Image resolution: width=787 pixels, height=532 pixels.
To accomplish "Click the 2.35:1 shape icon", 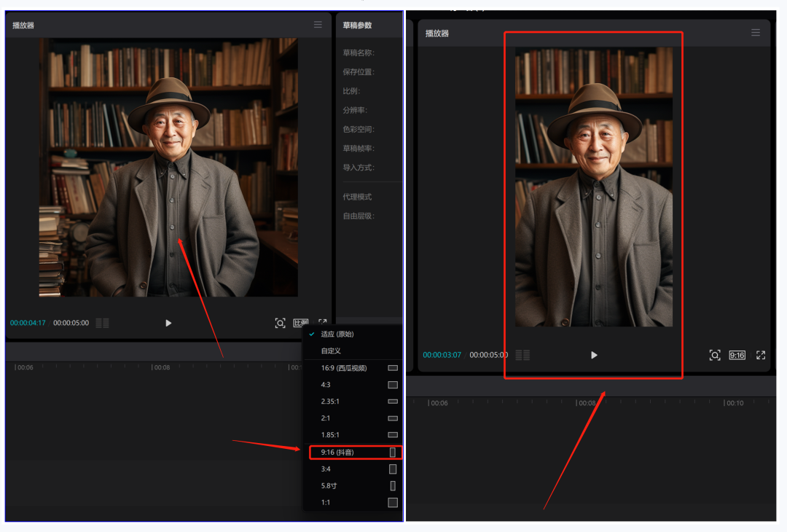I will [x=393, y=402].
